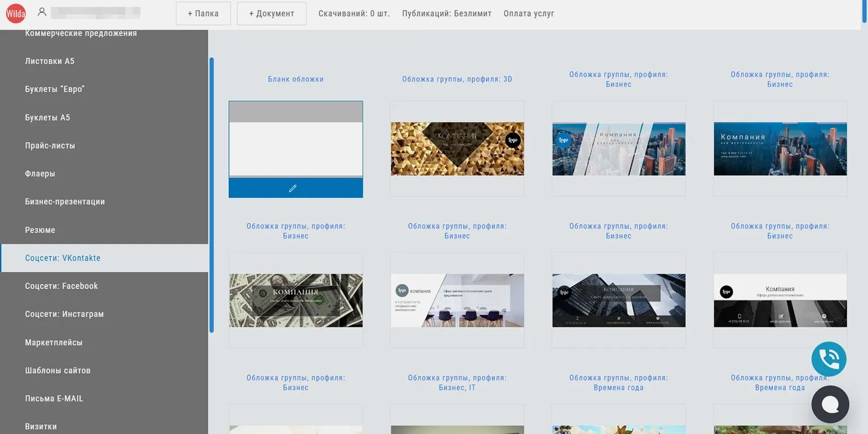Click the + Документ button
The width and height of the screenshot is (868, 434).
[272, 14]
